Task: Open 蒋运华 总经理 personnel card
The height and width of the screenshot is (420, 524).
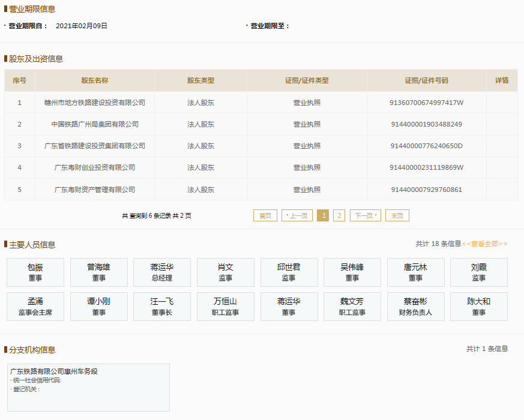Action: pos(162,272)
